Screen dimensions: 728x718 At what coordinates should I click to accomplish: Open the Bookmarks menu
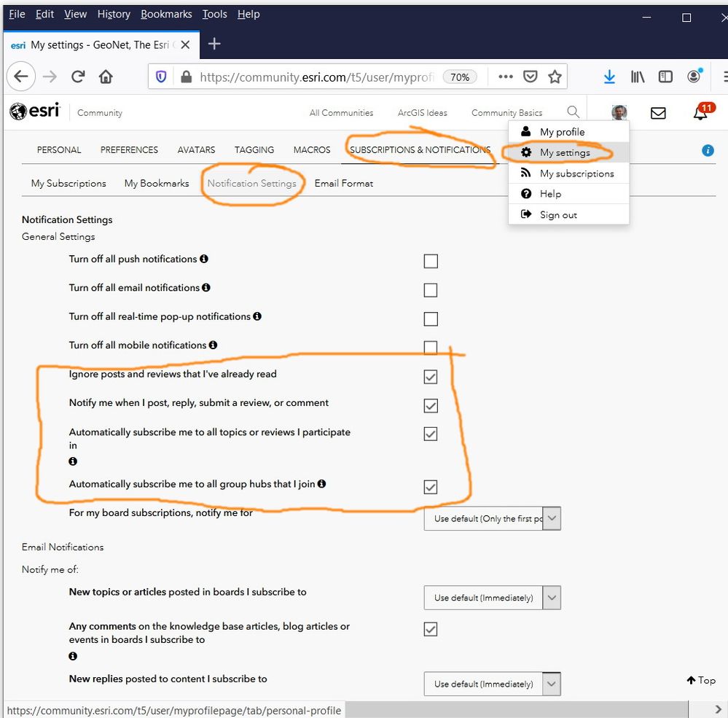(x=166, y=15)
